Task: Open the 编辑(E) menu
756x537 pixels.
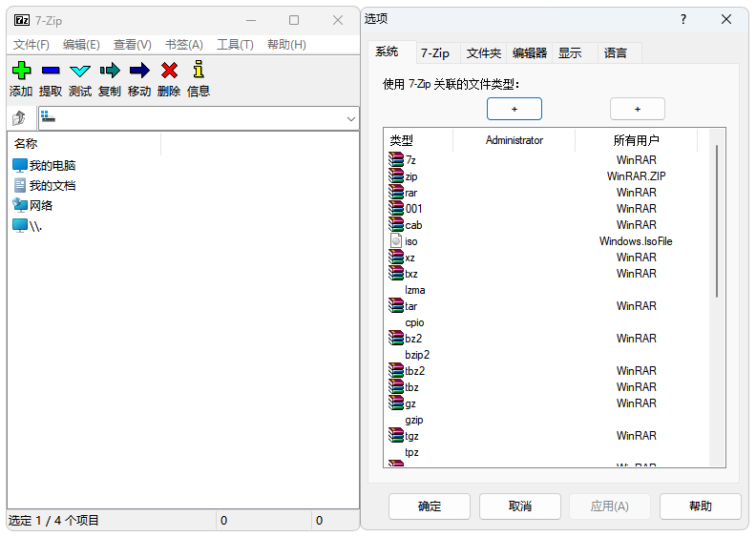Action: pyautogui.click(x=81, y=45)
